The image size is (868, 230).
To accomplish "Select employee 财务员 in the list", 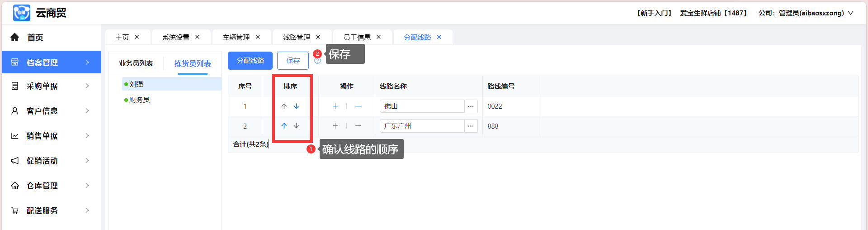I will tap(139, 100).
